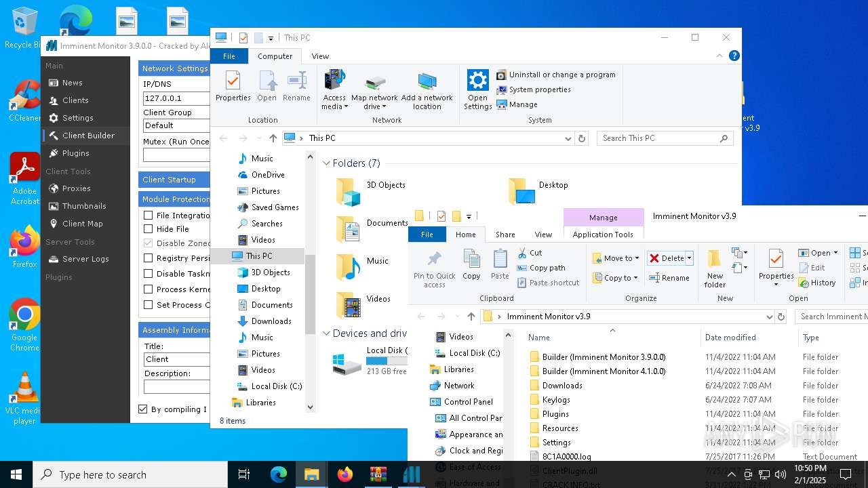Click History button in Open group

[817, 283]
